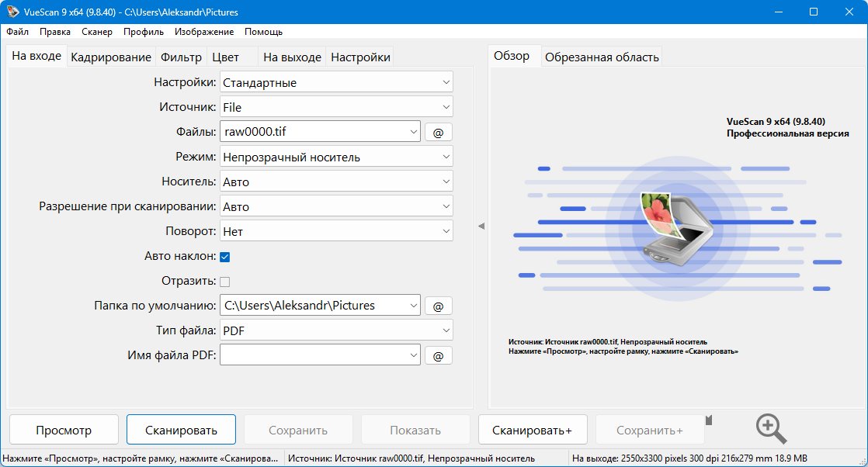Image resolution: width=868 pixels, height=467 pixels.
Task: Open the Поворот dropdown set to Нет
Action: (x=336, y=231)
